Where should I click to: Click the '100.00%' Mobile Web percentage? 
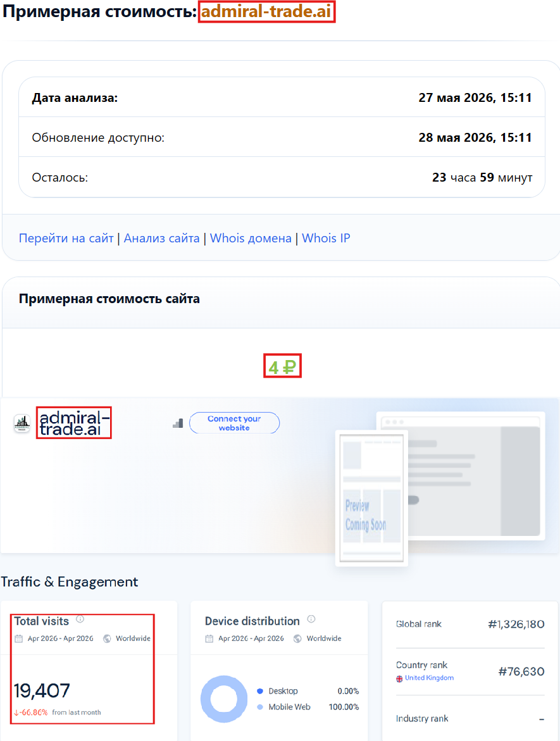(x=344, y=707)
